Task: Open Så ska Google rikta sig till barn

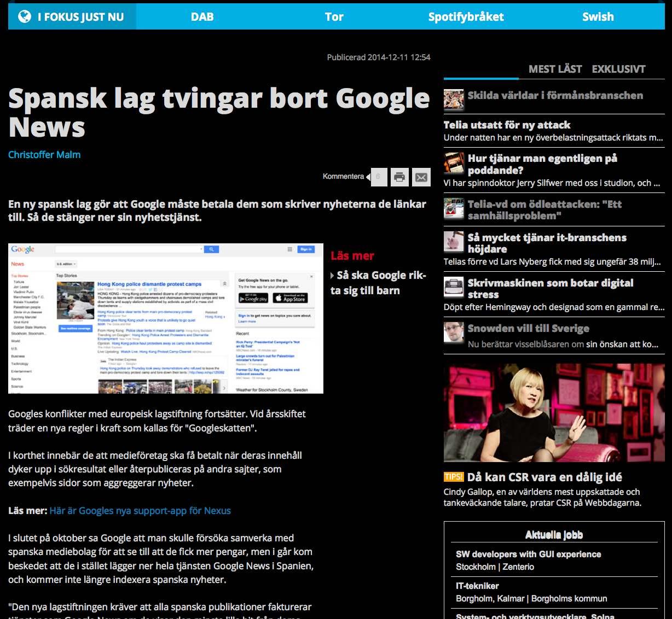Action: 379,283
